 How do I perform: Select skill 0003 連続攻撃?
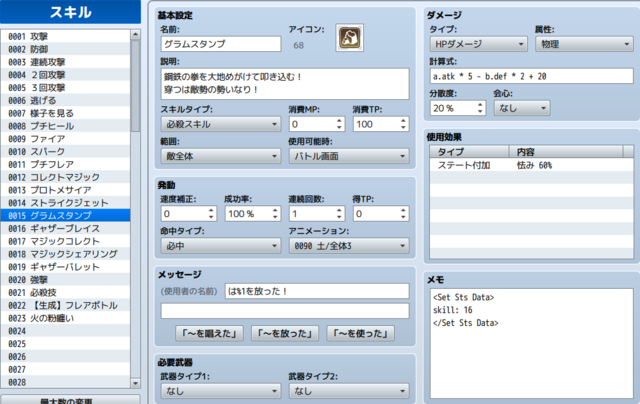coord(65,62)
